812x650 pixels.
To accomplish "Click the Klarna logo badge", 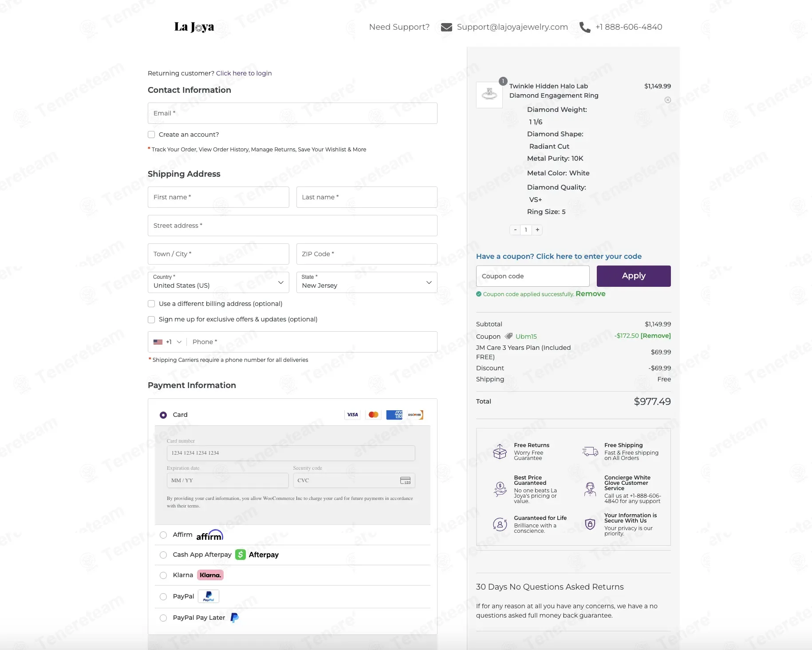I will point(210,575).
